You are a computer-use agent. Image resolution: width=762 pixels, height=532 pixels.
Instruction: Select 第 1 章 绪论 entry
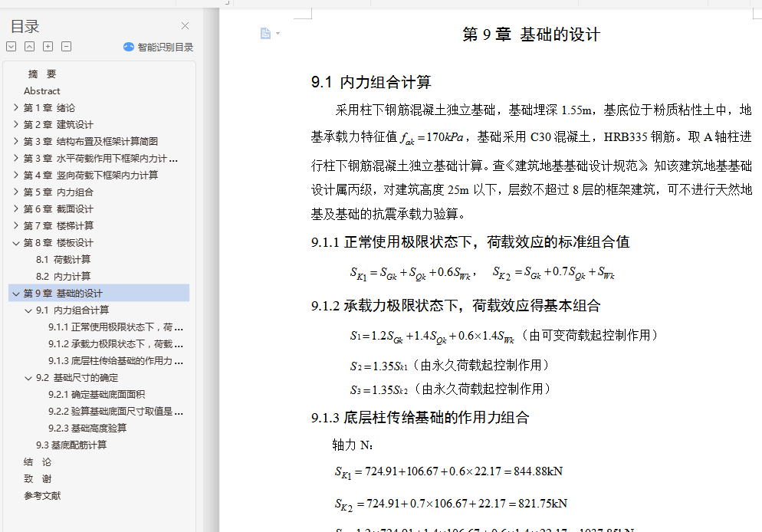(x=49, y=108)
